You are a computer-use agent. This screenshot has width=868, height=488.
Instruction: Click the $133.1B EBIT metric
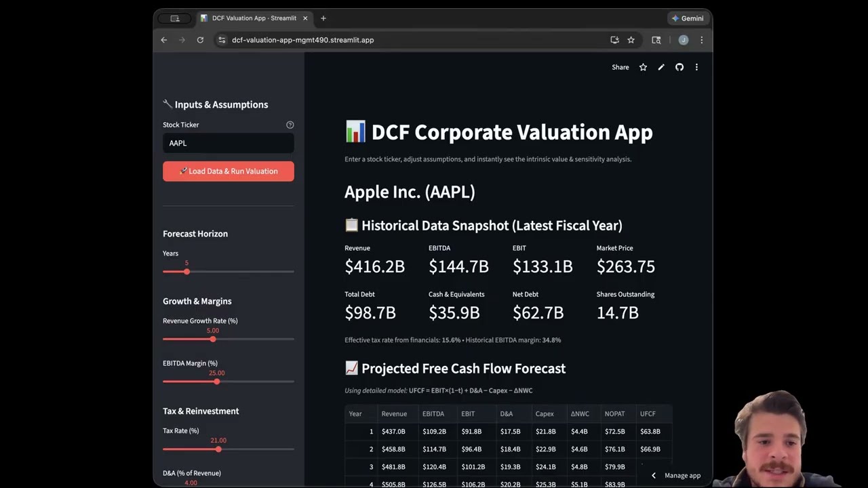pos(542,266)
